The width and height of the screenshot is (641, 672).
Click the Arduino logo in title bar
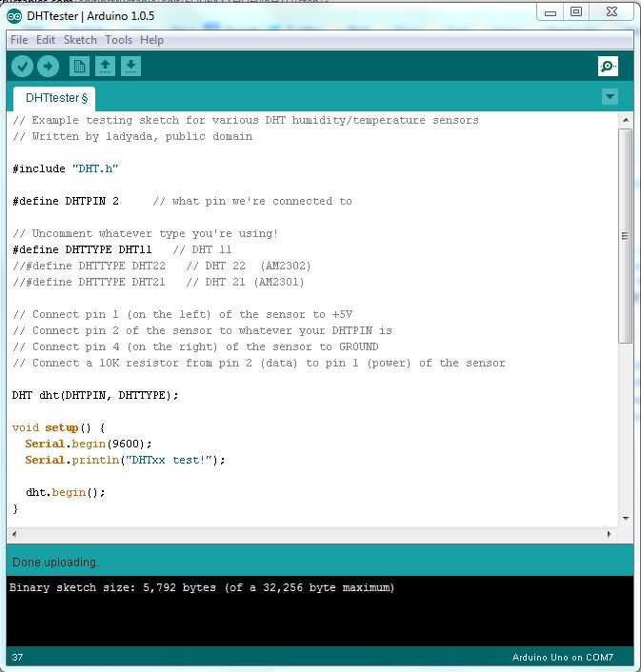click(14, 16)
